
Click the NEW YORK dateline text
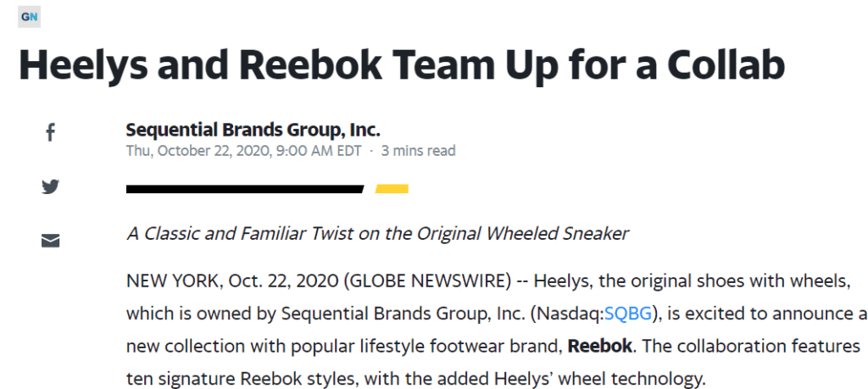pyautogui.click(x=173, y=281)
